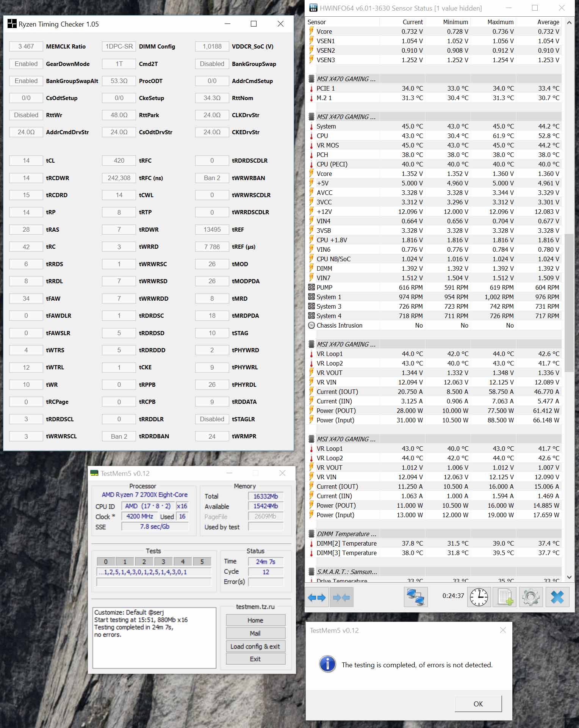Image resolution: width=579 pixels, height=728 pixels.
Task: Click the Maximum column header
Action: 493,22
